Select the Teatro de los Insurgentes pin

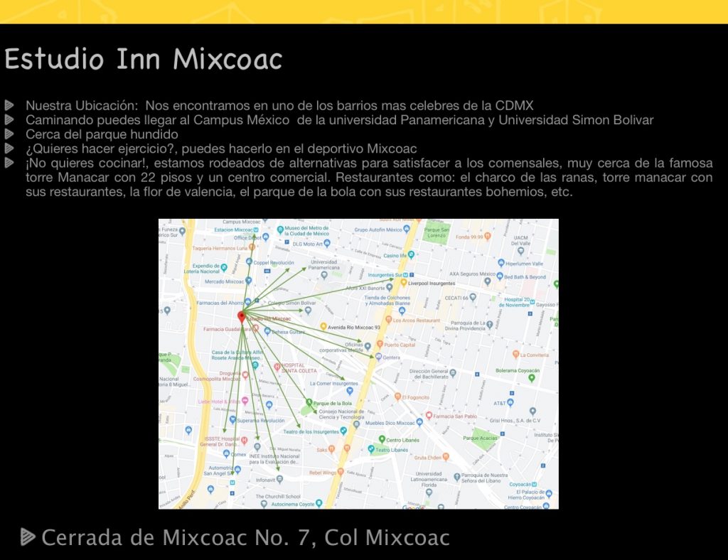343,431
